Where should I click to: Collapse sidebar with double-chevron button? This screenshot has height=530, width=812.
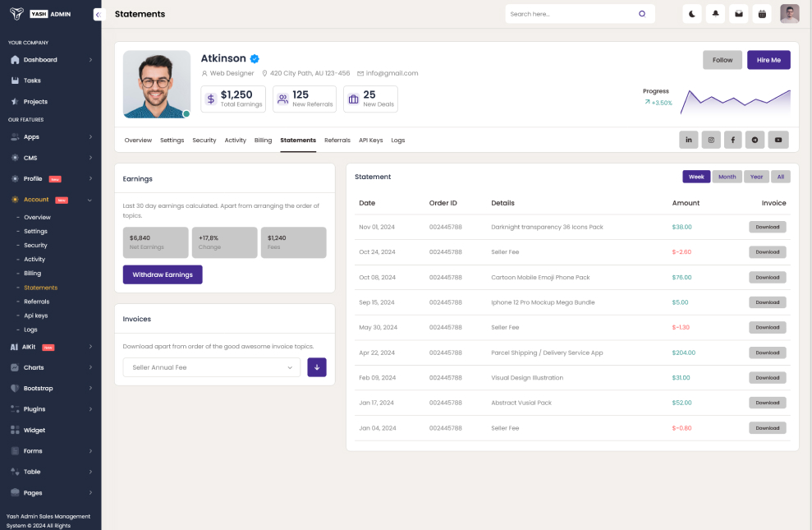coord(99,15)
